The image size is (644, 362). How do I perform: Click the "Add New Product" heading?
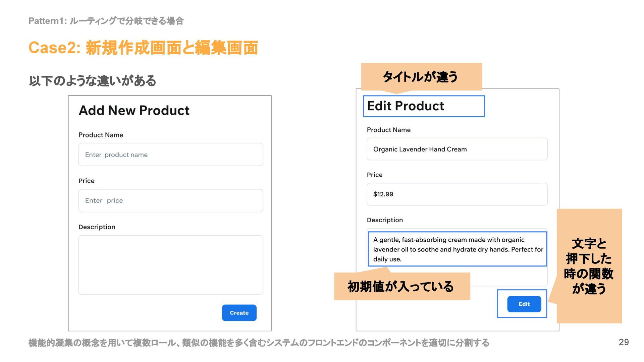[134, 110]
